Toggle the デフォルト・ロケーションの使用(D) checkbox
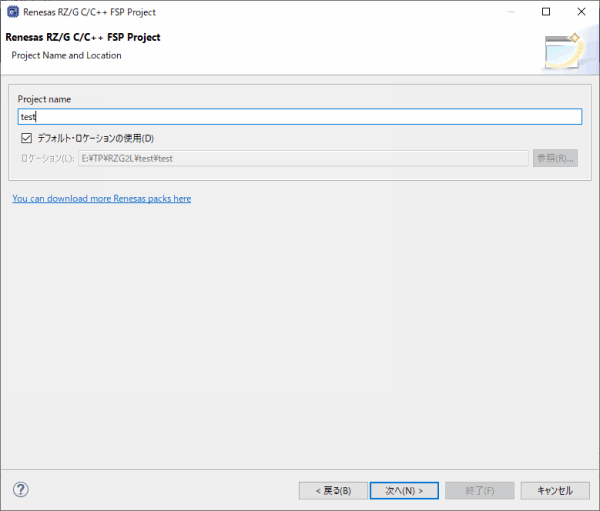The height and width of the screenshot is (511, 600). click(x=26, y=138)
